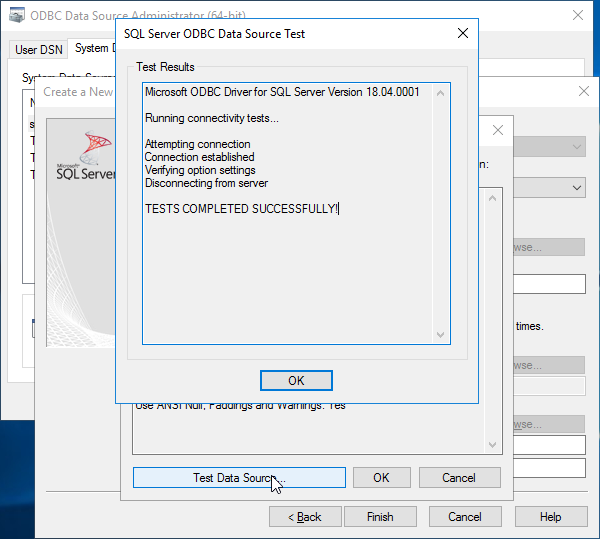This screenshot has width=600, height=539.
Task: Click the ODBC Data Source Administrator title icon
Action: (17, 15)
